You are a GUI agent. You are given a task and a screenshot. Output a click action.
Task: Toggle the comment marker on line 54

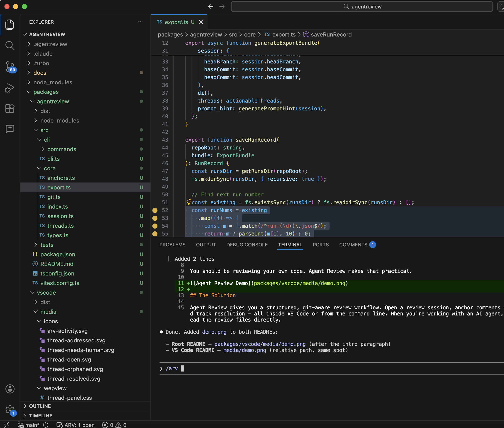[155, 226]
